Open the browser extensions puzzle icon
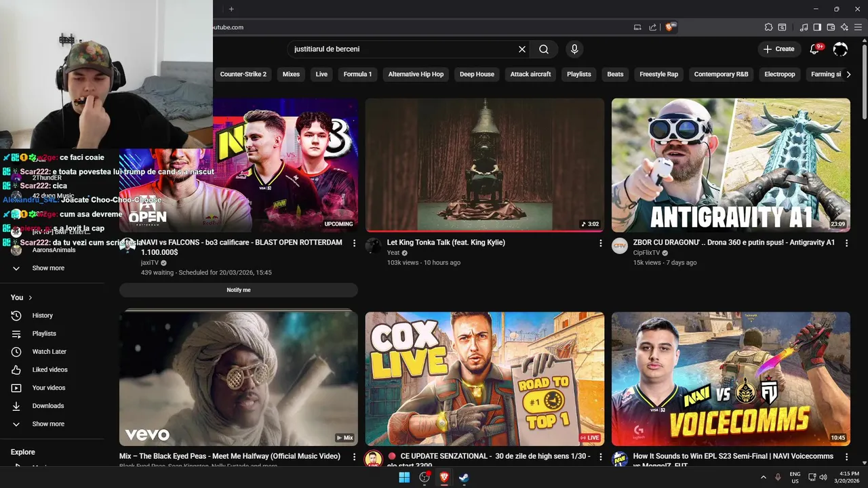 coord(768,27)
